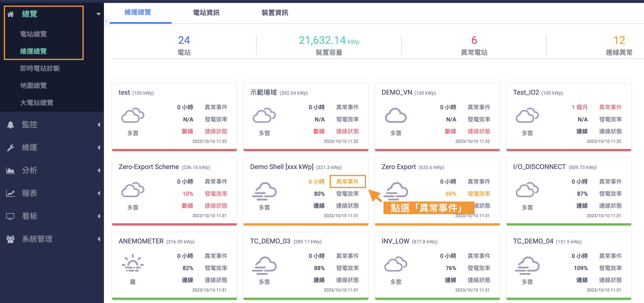
Task: Click the weather icon on 示範場域 card
Action: (264, 115)
